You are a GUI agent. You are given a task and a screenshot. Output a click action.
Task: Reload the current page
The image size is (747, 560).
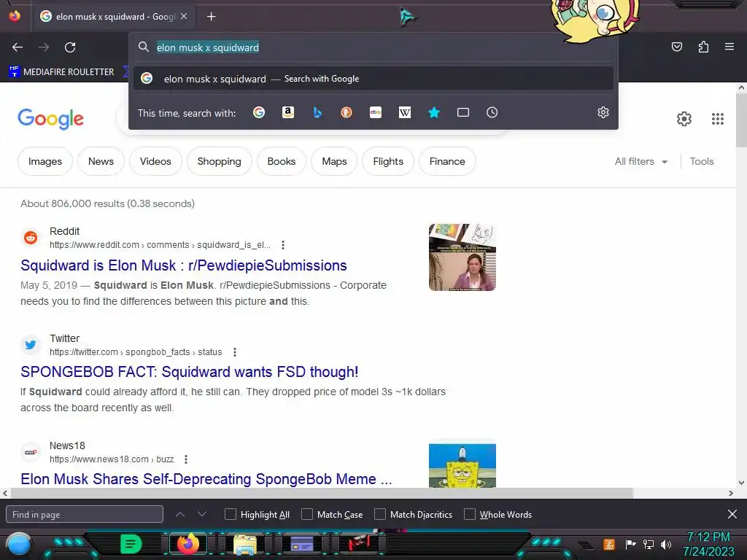[70, 47]
